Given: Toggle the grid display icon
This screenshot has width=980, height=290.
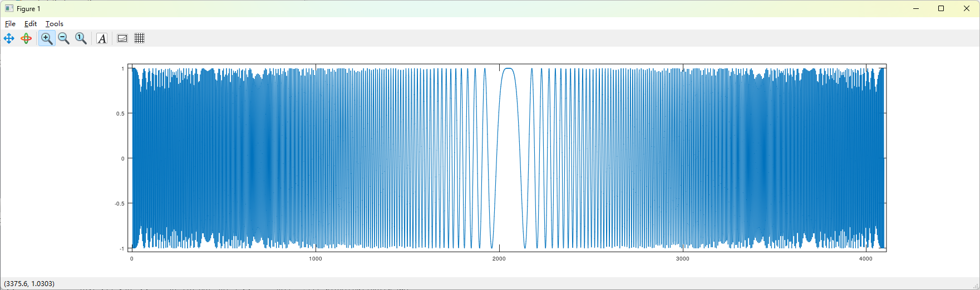Looking at the screenshot, I should pos(140,38).
